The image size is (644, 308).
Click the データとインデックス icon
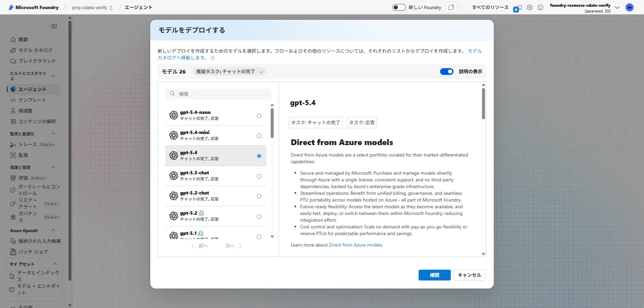point(12,276)
